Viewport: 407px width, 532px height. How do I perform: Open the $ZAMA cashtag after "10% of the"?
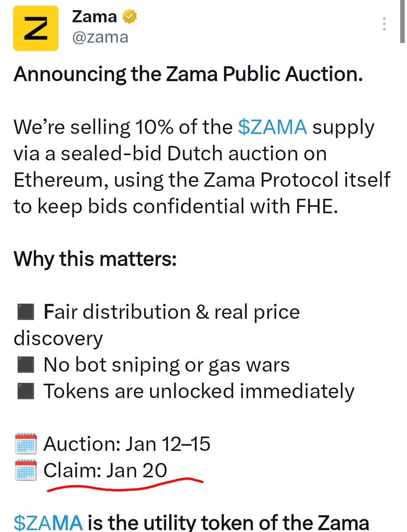pos(272,128)
